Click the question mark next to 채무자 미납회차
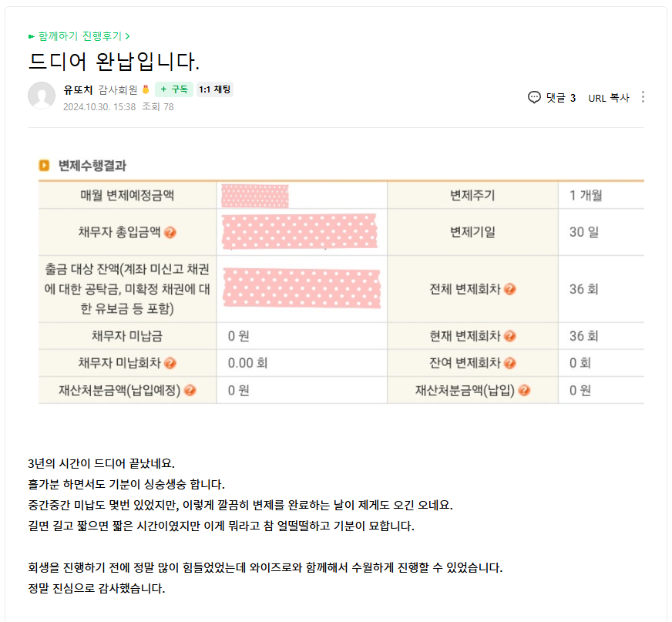Image resolution: width=672 pixels, height=622 pixels. [x=170, y=363]
